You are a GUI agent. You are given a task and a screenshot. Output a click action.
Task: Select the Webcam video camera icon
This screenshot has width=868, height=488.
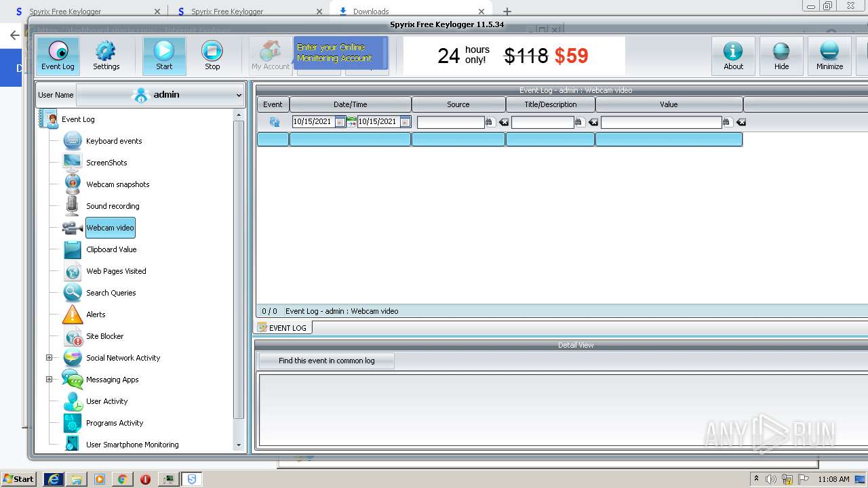[x=73, y=228]
